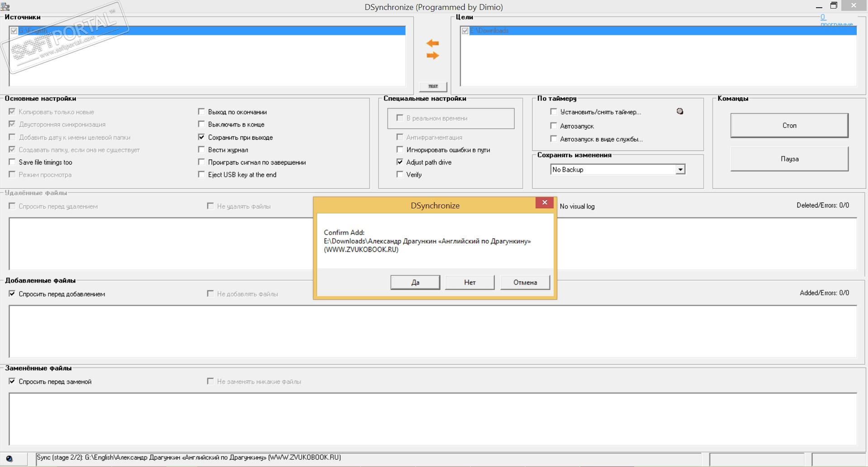Click the Пауза button

point(789,159)
